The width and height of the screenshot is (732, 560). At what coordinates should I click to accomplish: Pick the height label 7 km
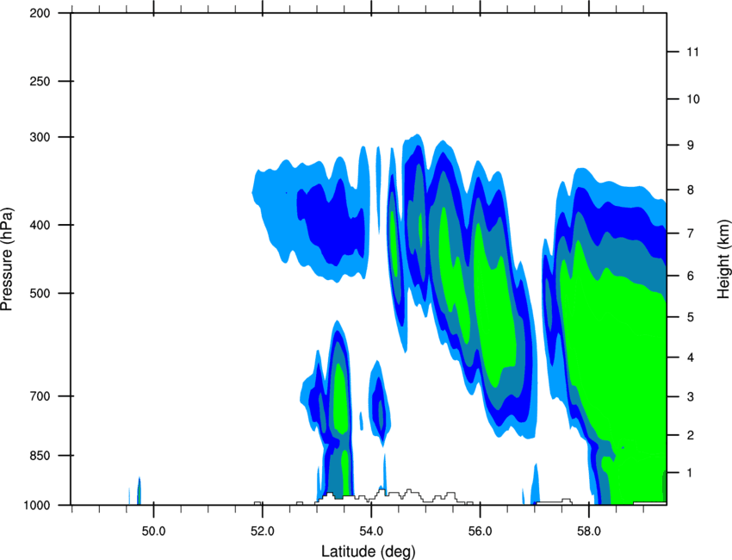[691, 233]
